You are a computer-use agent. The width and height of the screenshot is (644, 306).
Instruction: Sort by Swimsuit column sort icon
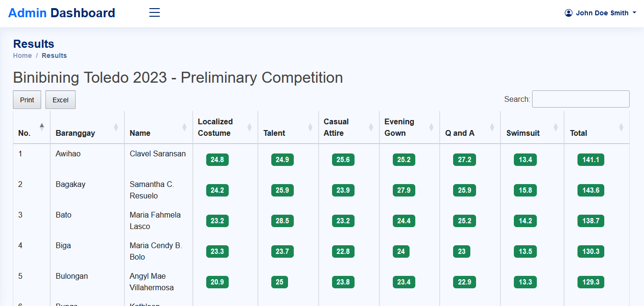[x=555, y=127]
